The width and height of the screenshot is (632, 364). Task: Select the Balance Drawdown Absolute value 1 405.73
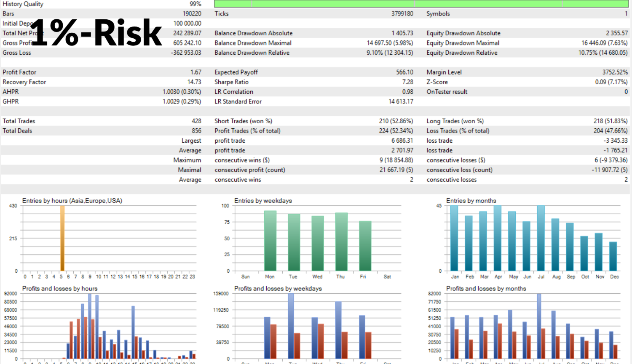(402, 33)
